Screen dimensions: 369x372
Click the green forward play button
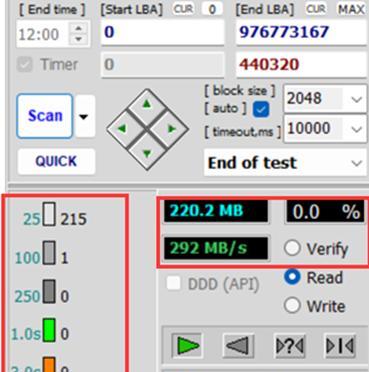point(187,346)
